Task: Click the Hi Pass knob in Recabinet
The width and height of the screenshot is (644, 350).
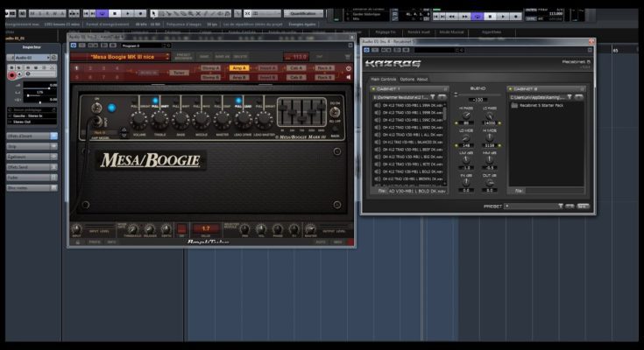Action: pyautogui.click(x=466, y=115)
